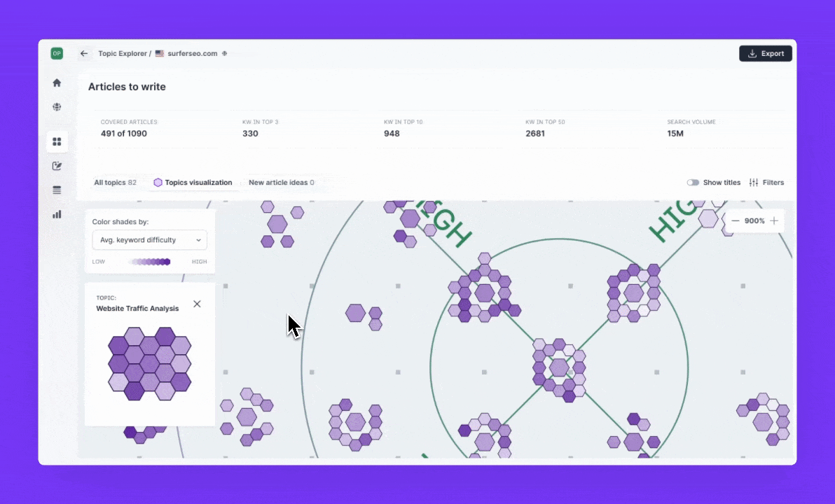Close the Website Traffic Analysis topic panel
Viewport: 835px width, 504px height.
[197, 304]
